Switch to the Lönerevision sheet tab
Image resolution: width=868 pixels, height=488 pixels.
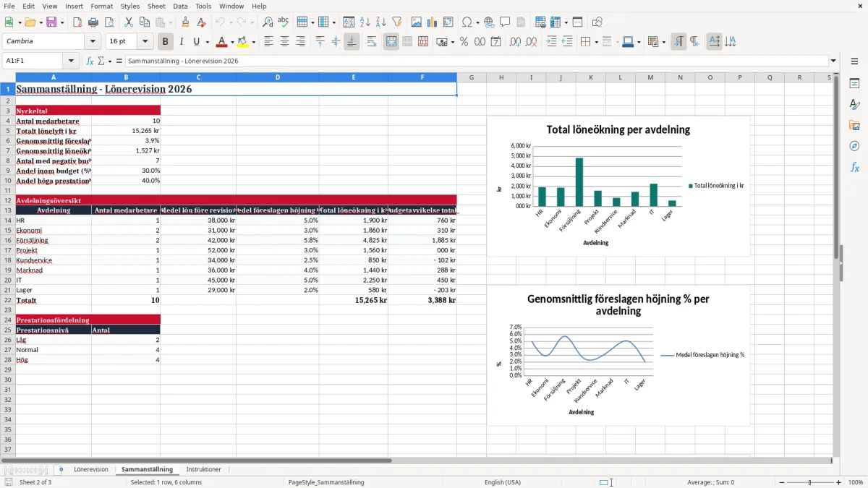(91, 469)
